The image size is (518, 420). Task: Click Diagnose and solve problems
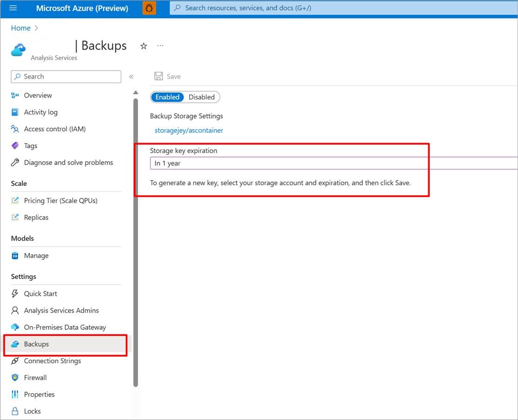pyautogui.click(x=68, y=162)
